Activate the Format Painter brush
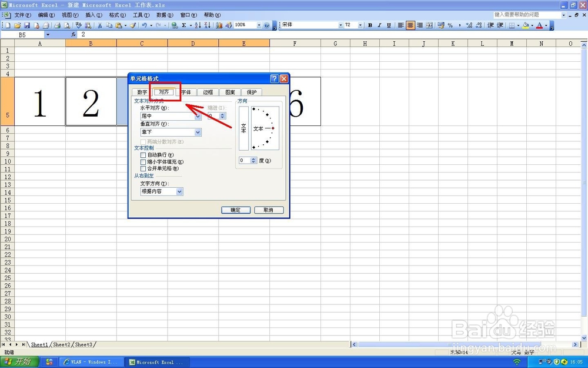 coord(133,25)
